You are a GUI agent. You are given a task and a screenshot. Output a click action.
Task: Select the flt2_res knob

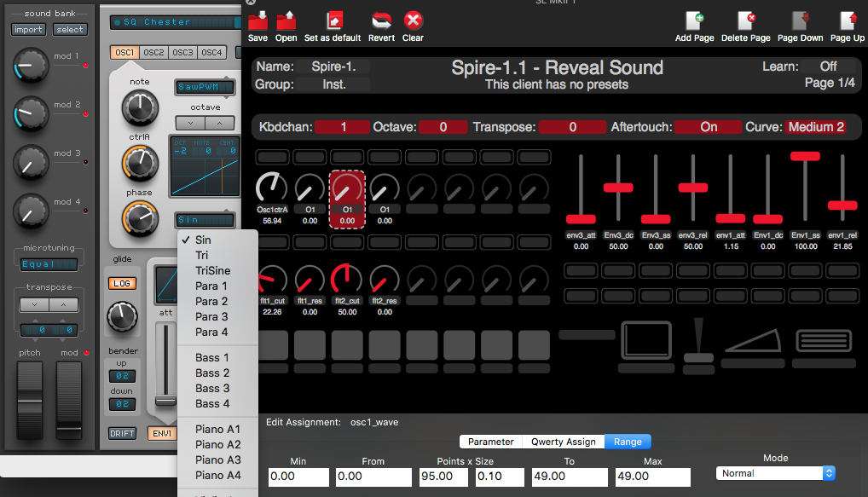[x=385, y=280]
